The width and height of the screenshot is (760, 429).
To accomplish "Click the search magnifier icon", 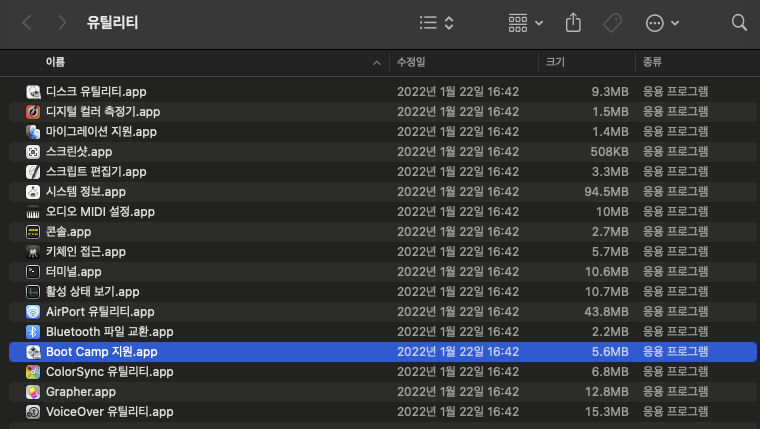I will click(739, 23).
